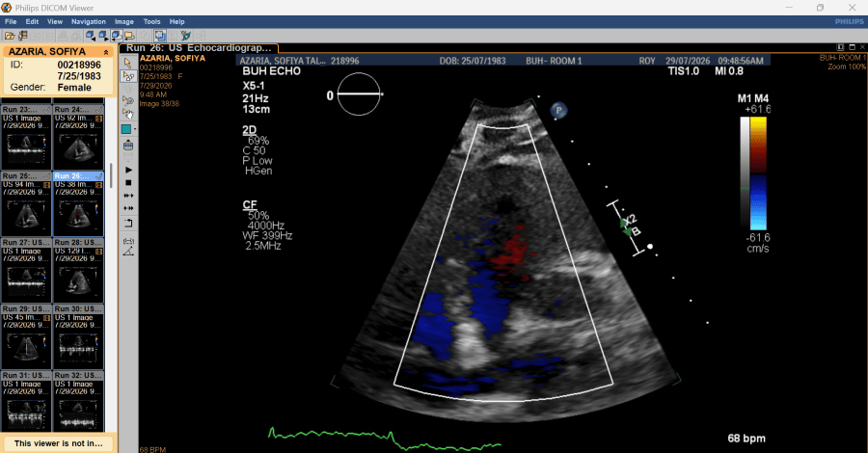Stop cine playback with square button

coord(128,182)
